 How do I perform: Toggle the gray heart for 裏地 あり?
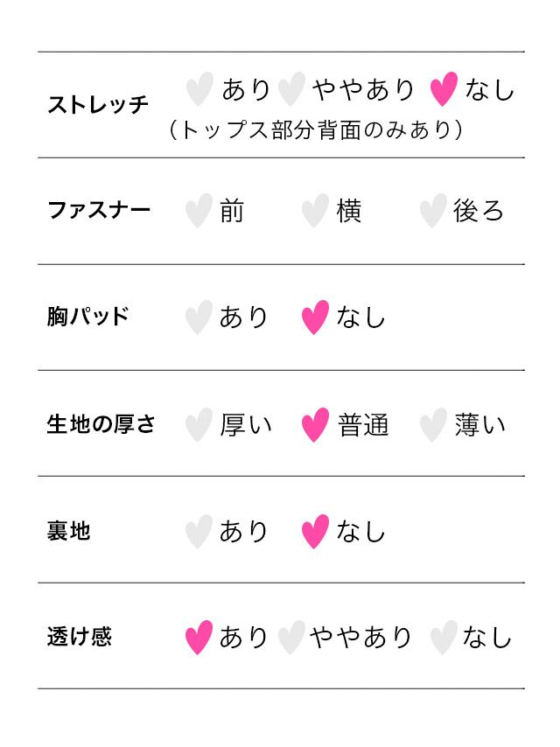(199, 531)
